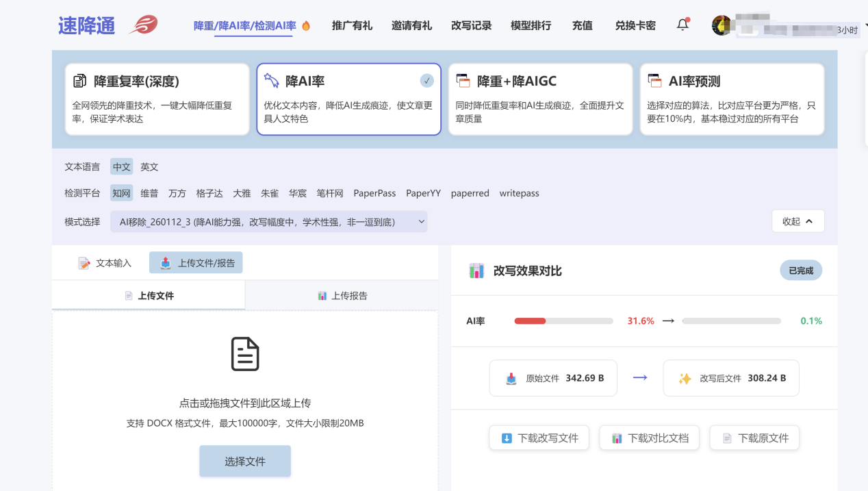Switch to 文本输入 tab
868x491 pixels.
pyautogui.click(x=105, y=263)
